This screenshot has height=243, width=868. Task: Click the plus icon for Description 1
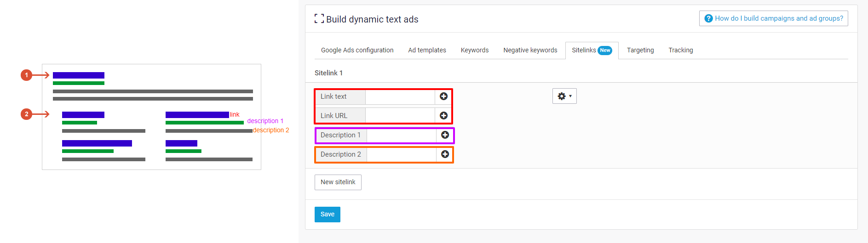(445, 135)
